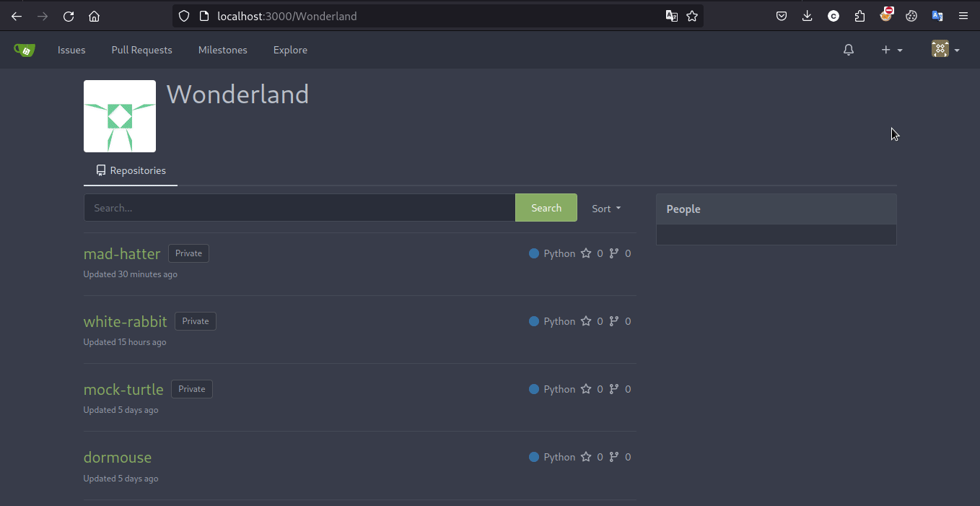Viewport: 980px width, 506px height.
Task: Open the notifications bell
Action: 849,50
